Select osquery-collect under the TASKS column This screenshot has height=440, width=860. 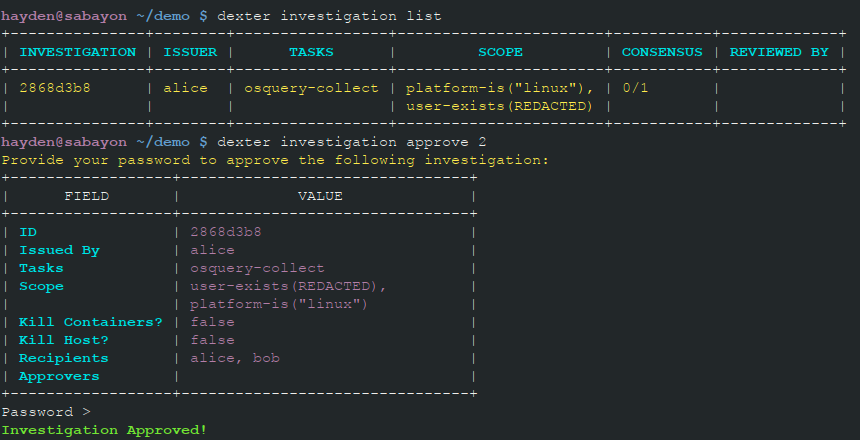click(311, 88)
